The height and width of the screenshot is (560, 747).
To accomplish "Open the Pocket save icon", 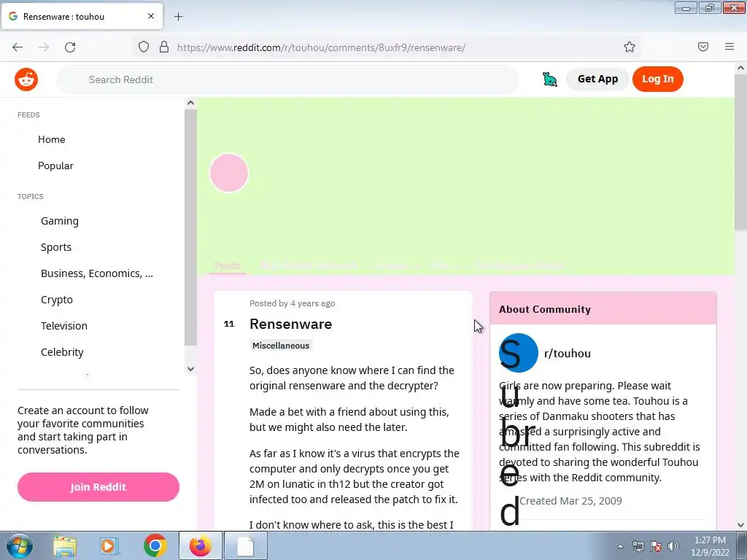I will (703, 47).
